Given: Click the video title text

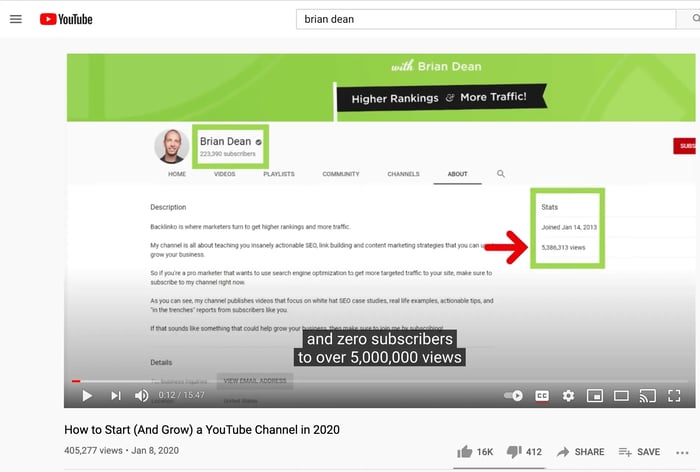Looking at the screenshot, I should [x=202, y=430].
